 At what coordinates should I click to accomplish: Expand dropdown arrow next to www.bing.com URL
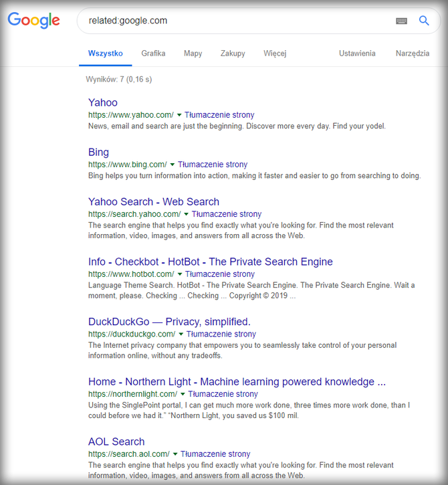tap(173, 165)
